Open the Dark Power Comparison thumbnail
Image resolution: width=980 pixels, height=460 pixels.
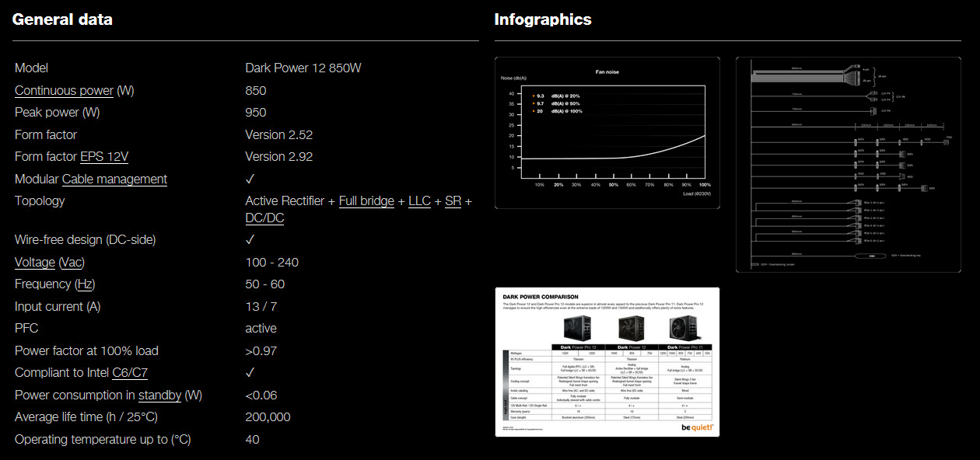[607, 362]
